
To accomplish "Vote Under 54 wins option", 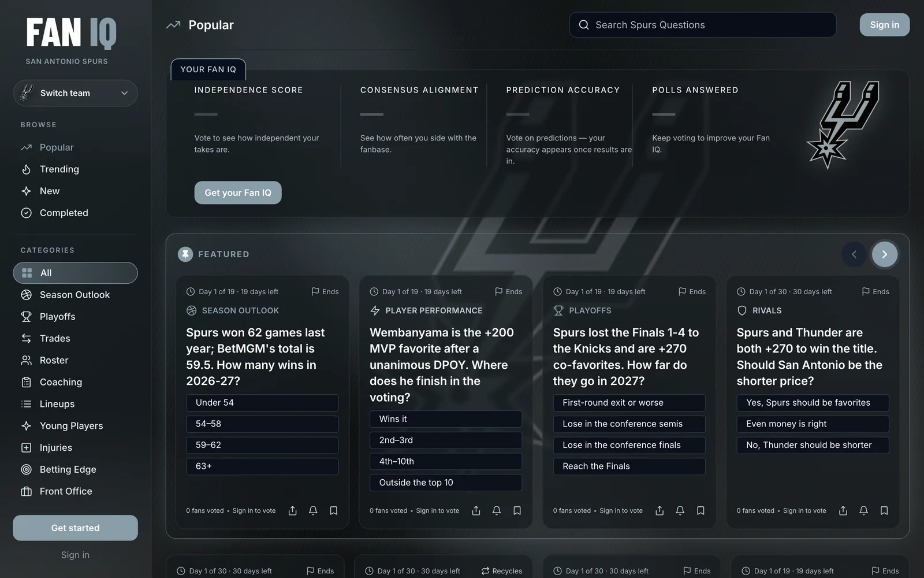I will 262,403.
